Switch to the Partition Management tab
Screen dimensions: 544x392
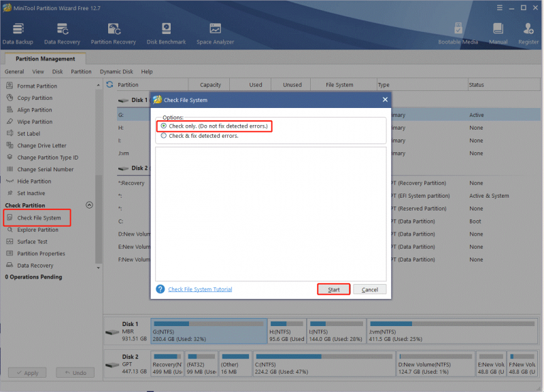[45, 58]
